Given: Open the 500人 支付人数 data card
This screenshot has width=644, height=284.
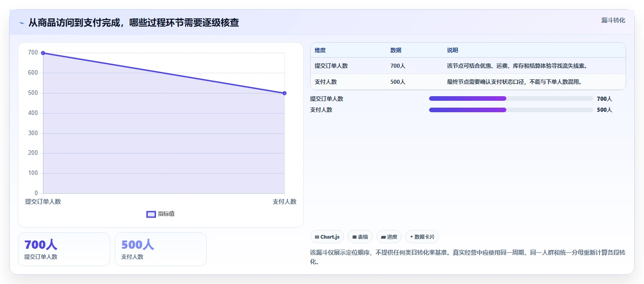Looking at the screenshot, I should coord(161,249).
